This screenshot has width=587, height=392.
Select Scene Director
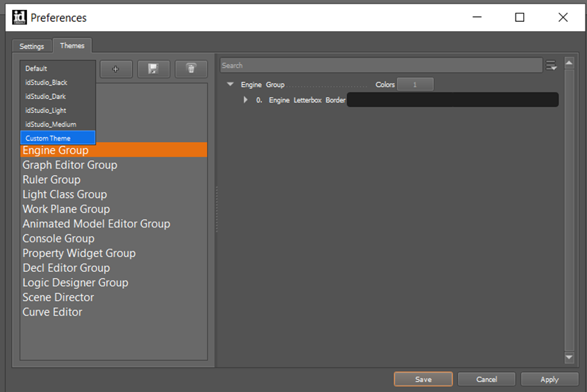(114, 297)
